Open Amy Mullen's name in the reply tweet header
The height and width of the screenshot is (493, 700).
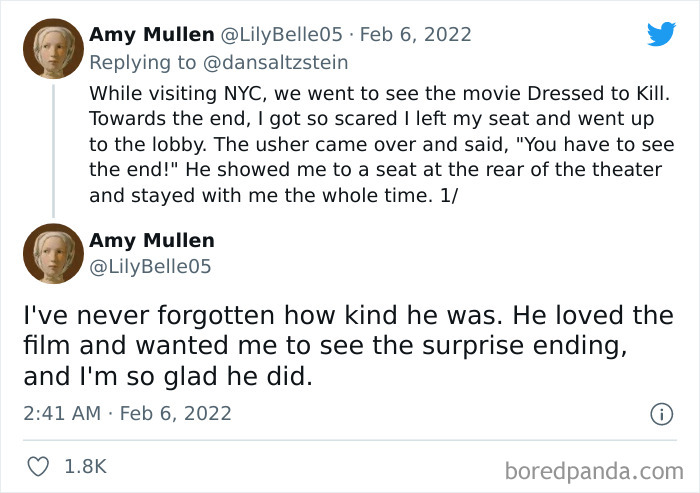pos(151,35)
